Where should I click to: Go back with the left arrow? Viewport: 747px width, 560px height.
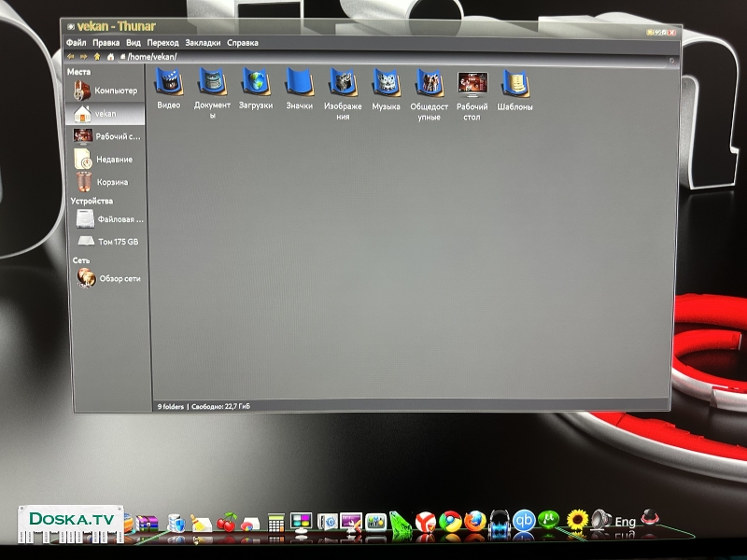pos(71,57)
